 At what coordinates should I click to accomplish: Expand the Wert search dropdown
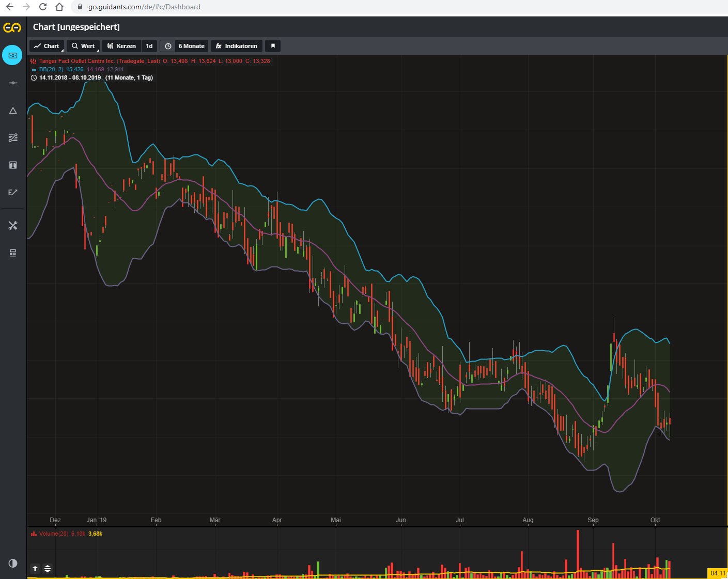click(x=83, y=46)
